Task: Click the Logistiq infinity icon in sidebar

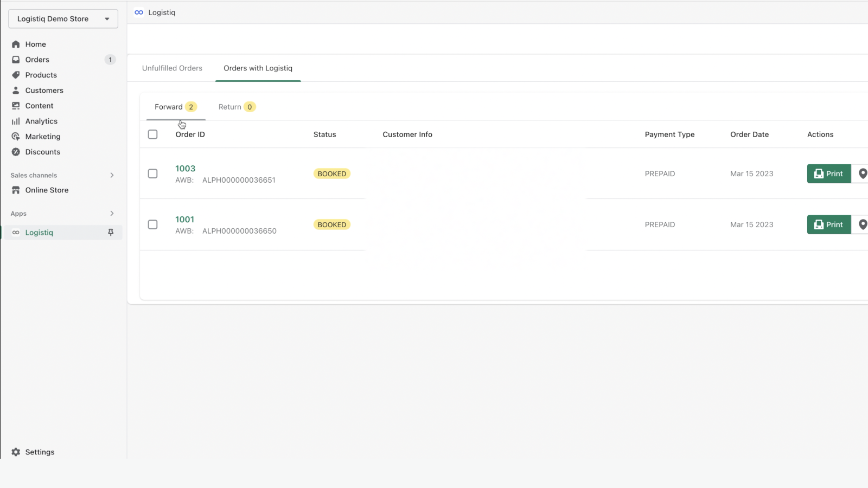Action: 16,233
